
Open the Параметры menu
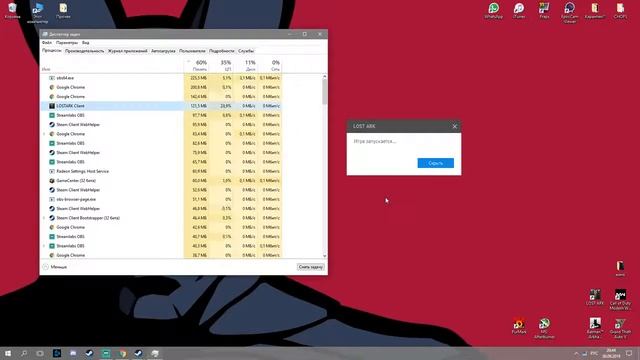pyautogui.click(x=67, y=42)
